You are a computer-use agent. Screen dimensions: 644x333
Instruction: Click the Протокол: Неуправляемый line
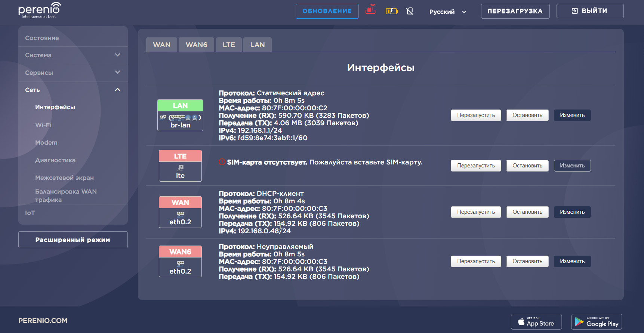pos(266,247)
